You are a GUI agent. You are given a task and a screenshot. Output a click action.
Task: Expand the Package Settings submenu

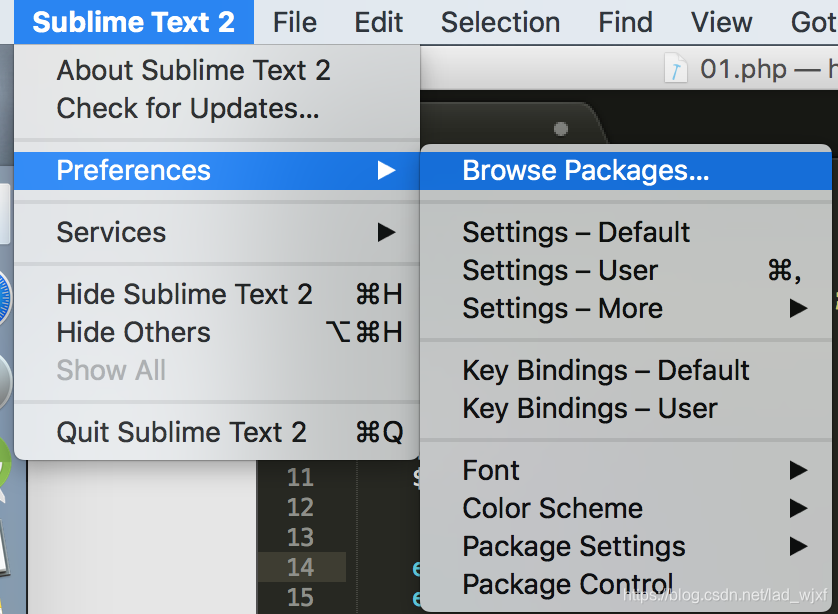[x=626, y=546]
